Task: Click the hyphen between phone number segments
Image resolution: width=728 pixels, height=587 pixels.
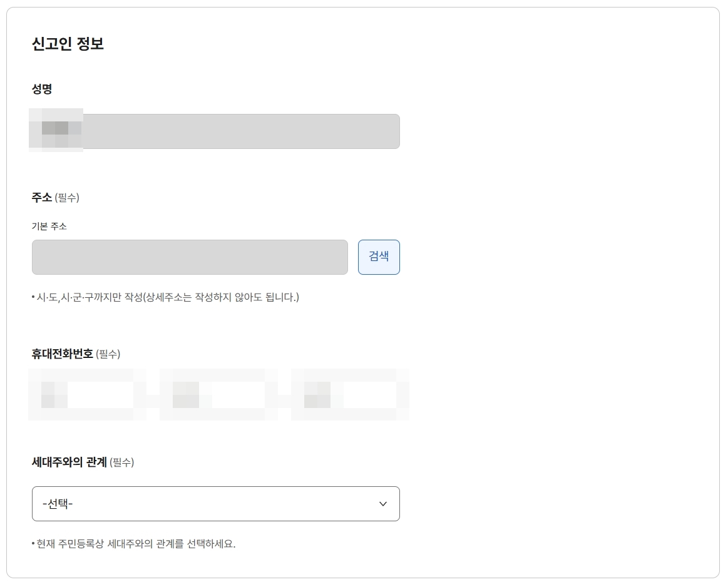Action: coord(152,394)
